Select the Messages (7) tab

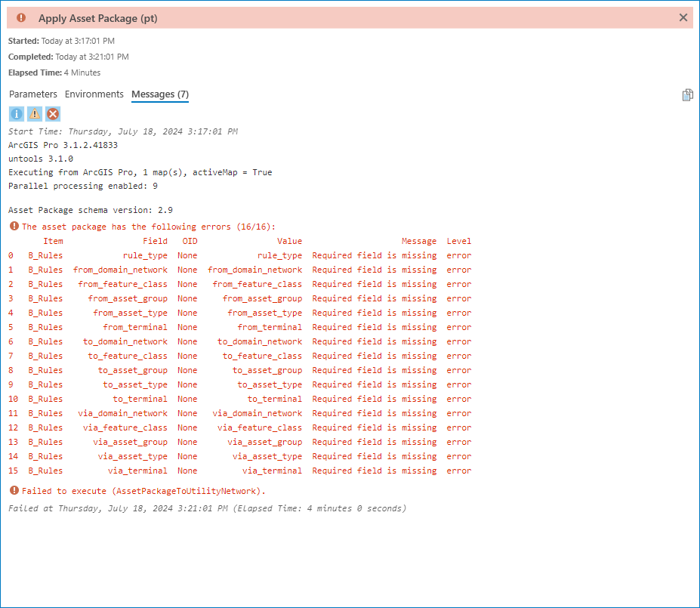pyautogui.click(x=159, y=94)
